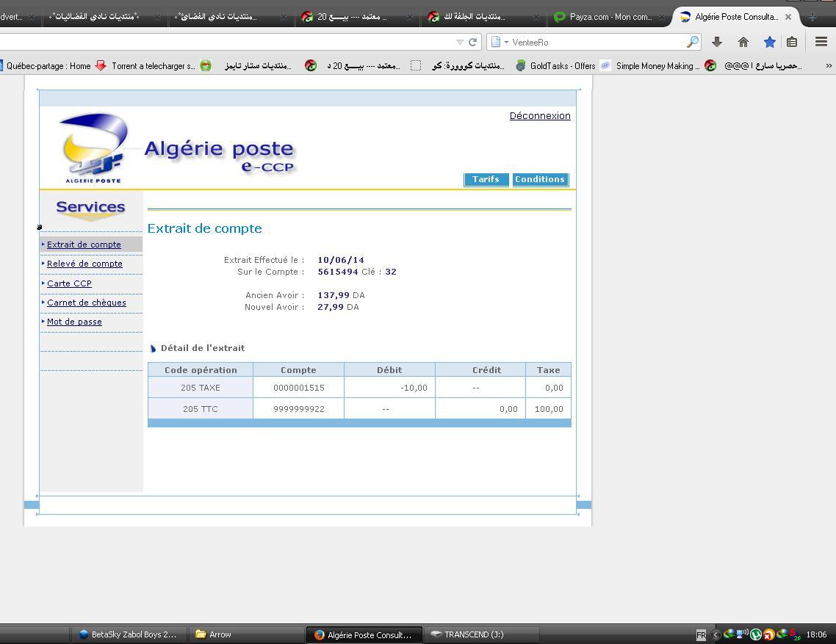
Task: Click the debit value -10,00
Action: pyautogui.click(x=414, y=388)
